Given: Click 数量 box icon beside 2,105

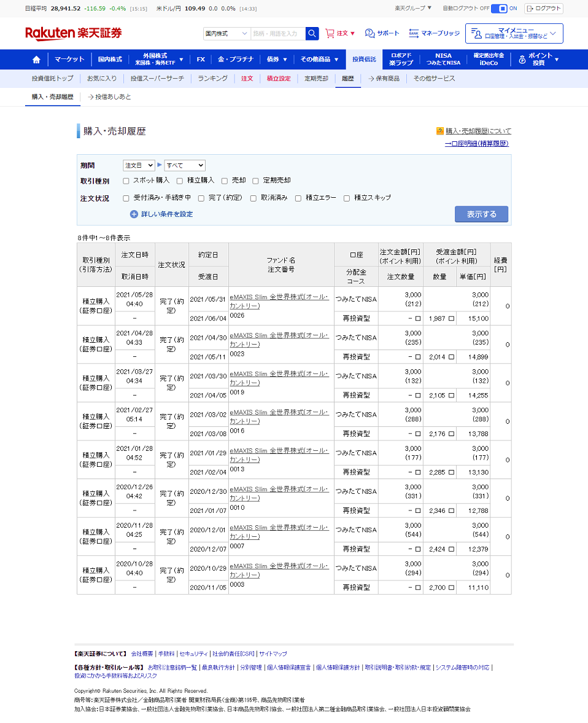Looking at the screenshot, I should click(x=452, y=396).
